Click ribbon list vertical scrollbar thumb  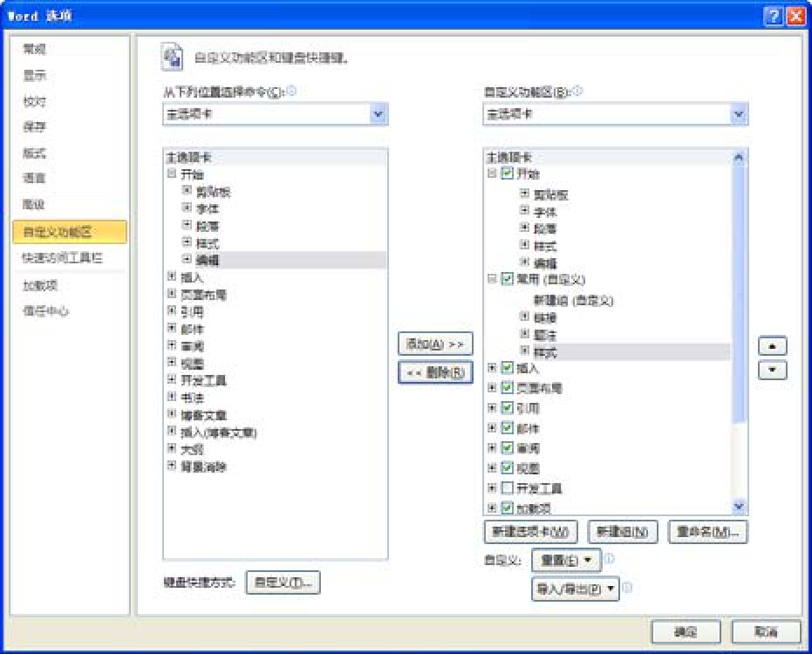[739, 294]
